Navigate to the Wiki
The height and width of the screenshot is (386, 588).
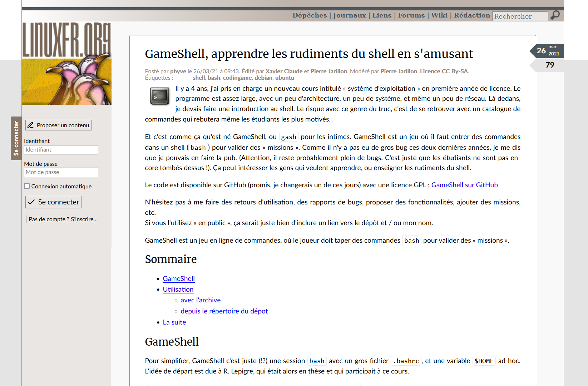[x=439, y=15]
